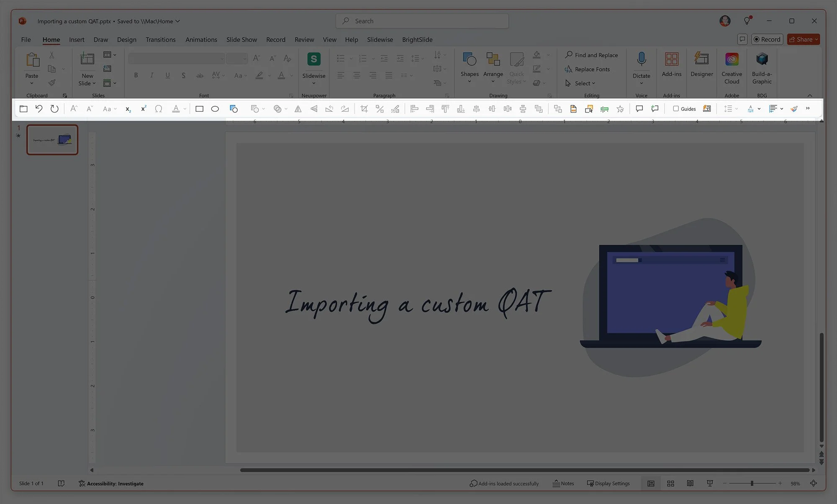Viewport: 837px width, 504px height.
Task: Show more quick access toolbar commands via chevron
Action: 808,108
